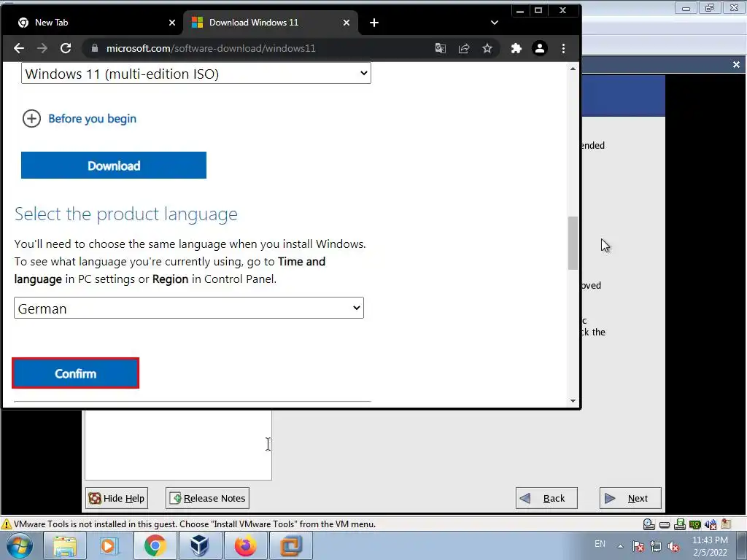
Task: Open the Windows Start menu orb
Action: click(19, 545)
